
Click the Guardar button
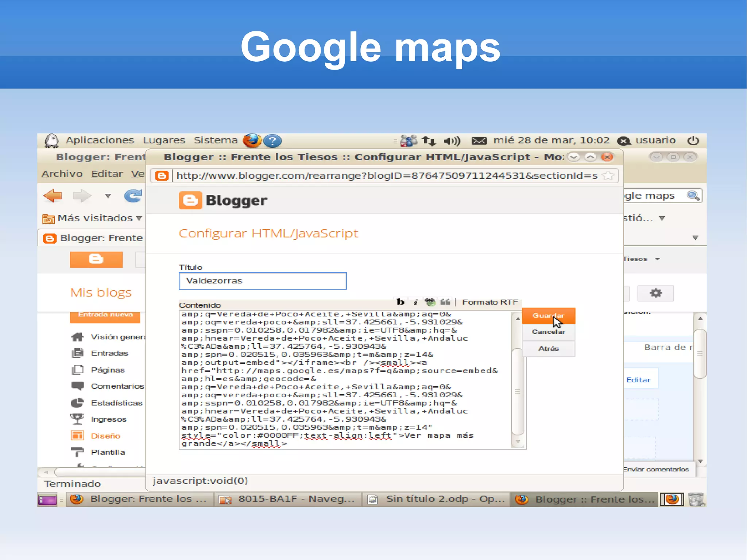(548, 316)
